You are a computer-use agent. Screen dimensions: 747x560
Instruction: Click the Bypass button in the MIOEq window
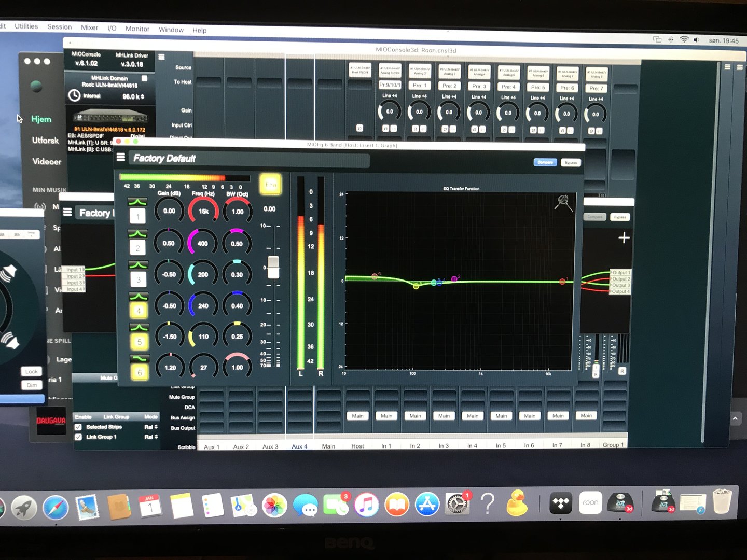point(571,163)
